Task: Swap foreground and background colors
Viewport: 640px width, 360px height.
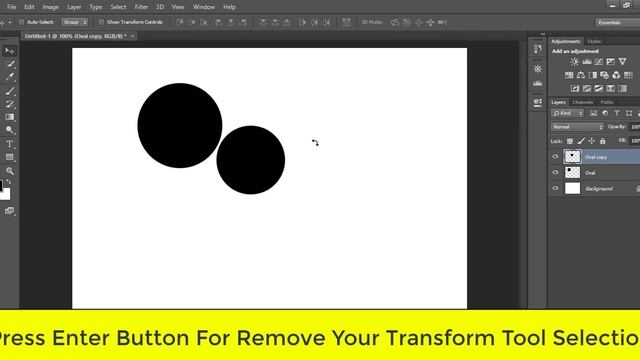Action: click(9, 182)
